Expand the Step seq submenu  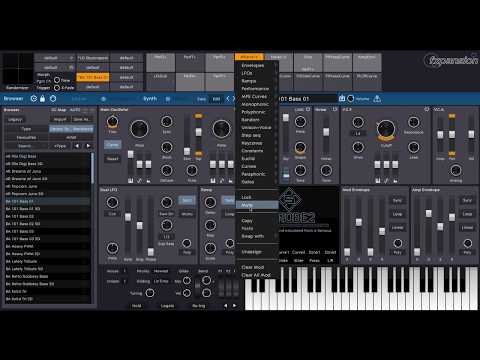[x=256, y=135]
